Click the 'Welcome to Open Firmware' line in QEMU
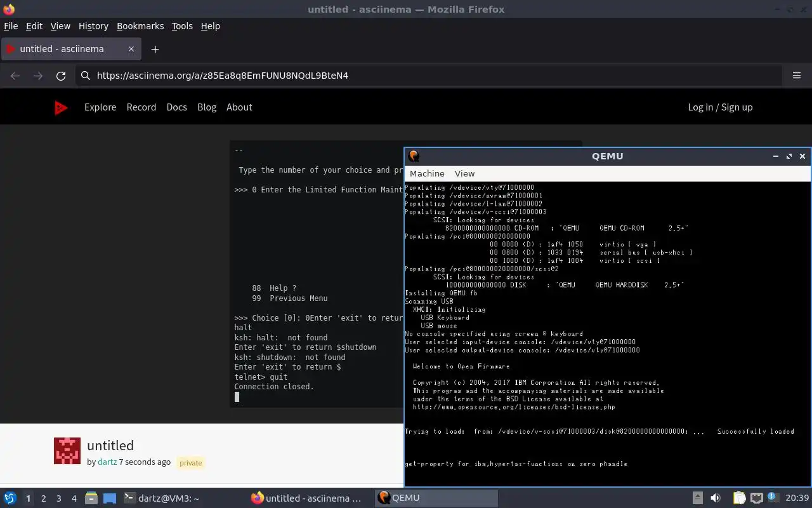 click(461, 366)
